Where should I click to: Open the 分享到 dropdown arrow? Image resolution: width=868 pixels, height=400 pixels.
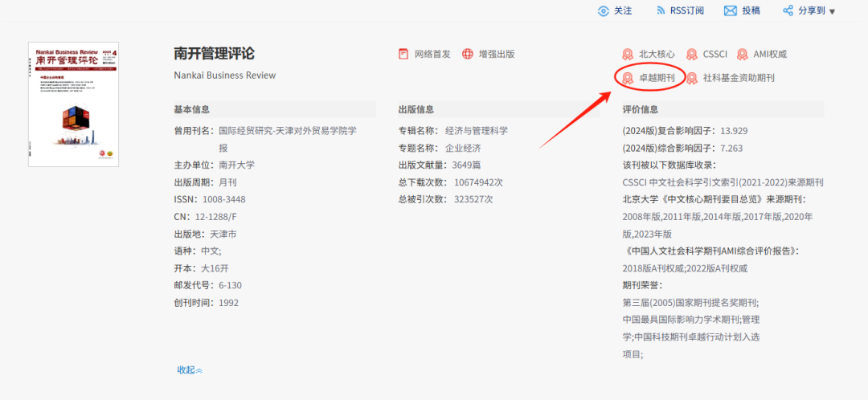[x=832, y=11]
